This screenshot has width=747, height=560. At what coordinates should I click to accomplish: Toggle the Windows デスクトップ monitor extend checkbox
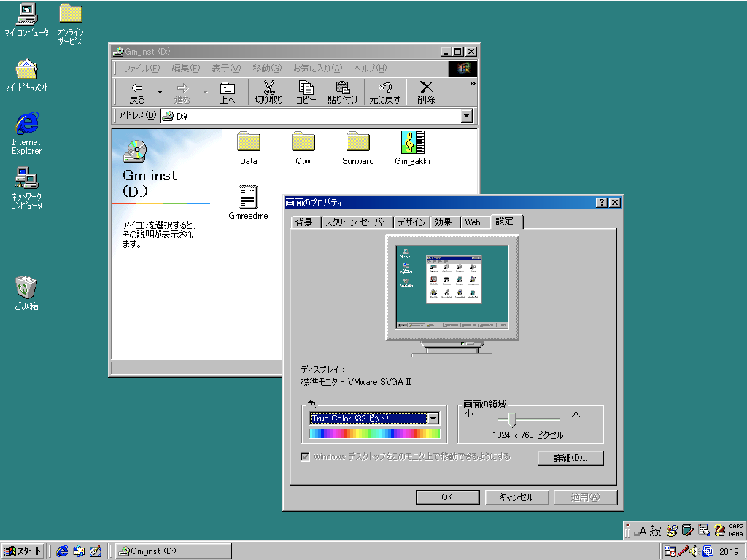pos(305,456)
